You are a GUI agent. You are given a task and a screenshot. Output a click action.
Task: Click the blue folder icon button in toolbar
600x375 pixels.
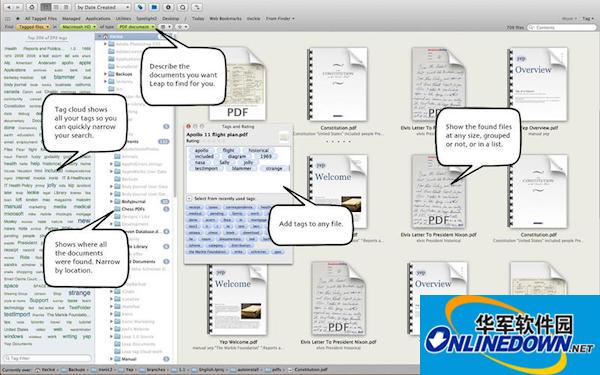[x=154, y=7]
